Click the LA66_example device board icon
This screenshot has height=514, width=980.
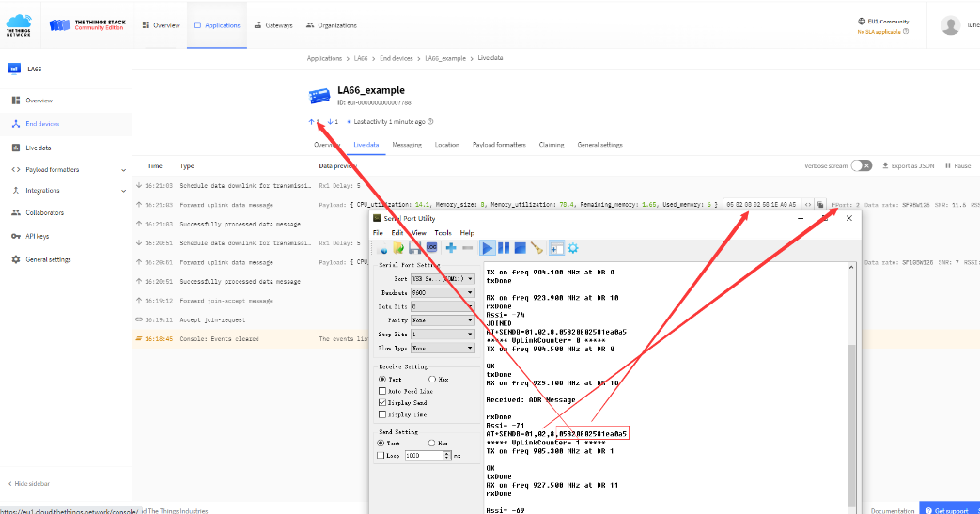pyautogui.click(x=319, y=96)
